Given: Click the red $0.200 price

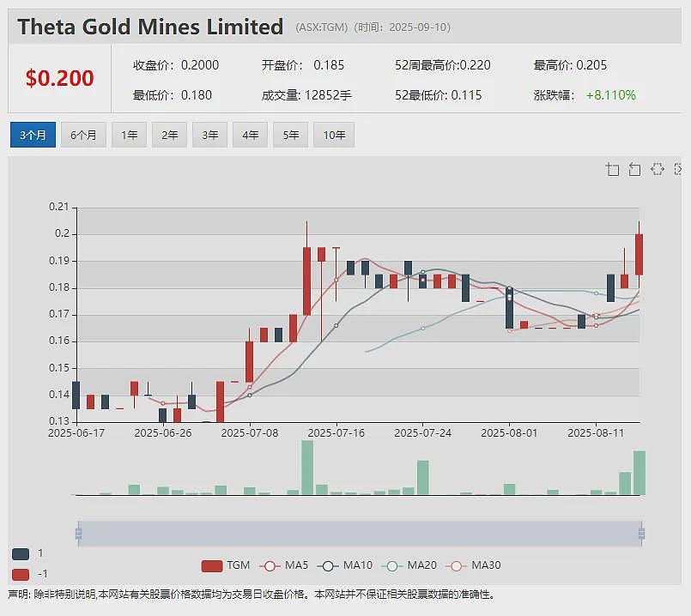Looking at the screenshot, I should tap(59, 78).
